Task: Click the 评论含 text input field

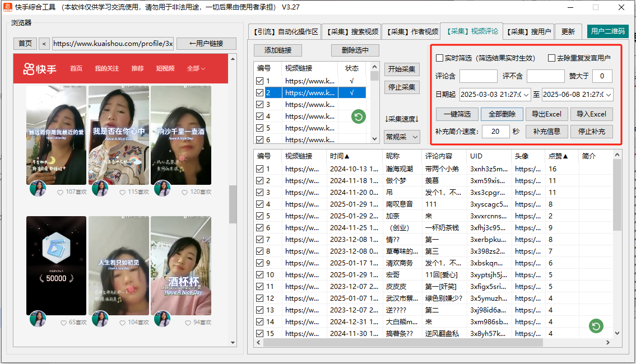Action: 478,76
